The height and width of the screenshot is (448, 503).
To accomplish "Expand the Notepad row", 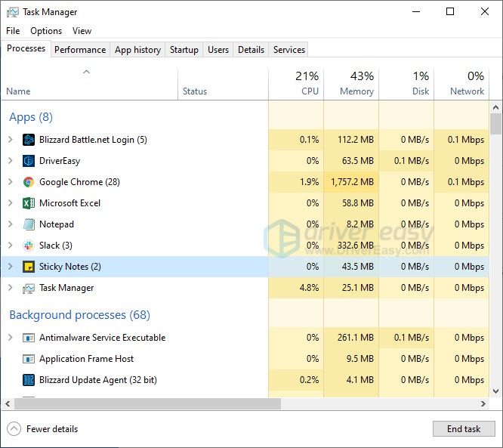I will click(11, 224).
